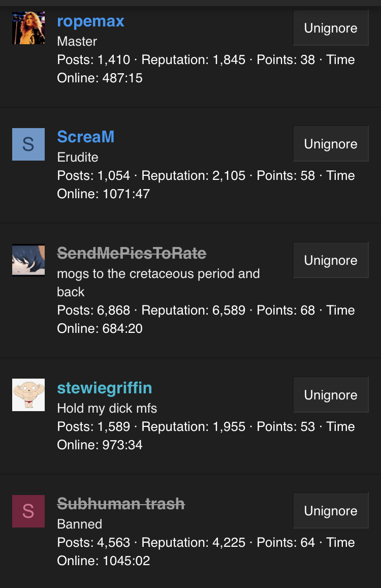The width and height of the screenshot is (381, 588).
Task: Open ropemax profile link
Action: (90, 21)
